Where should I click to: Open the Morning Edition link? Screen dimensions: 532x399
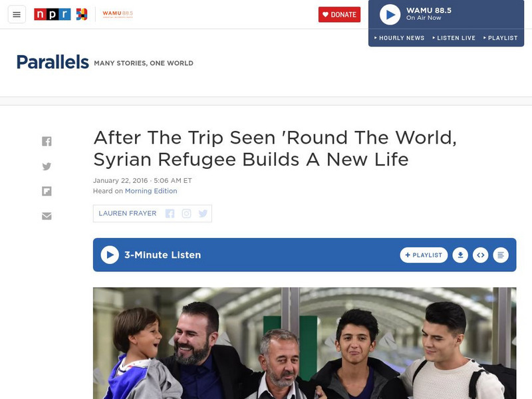click(x=151, y=191)
